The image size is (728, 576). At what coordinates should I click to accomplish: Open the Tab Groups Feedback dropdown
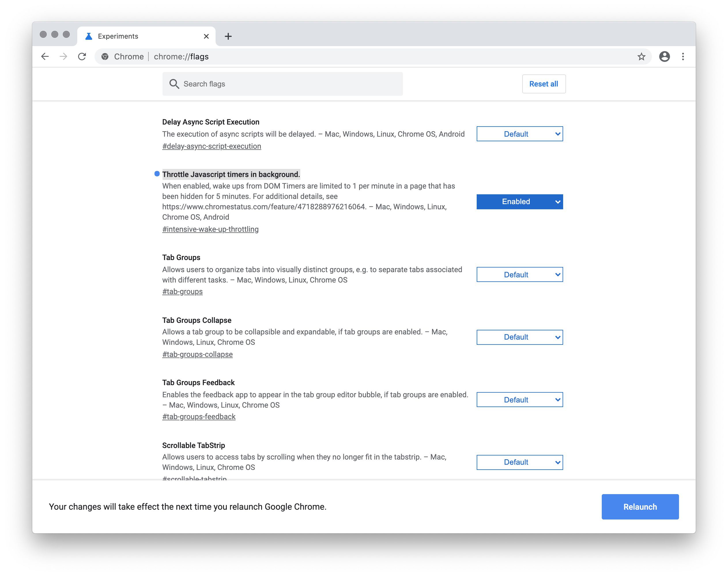point(519,399)
